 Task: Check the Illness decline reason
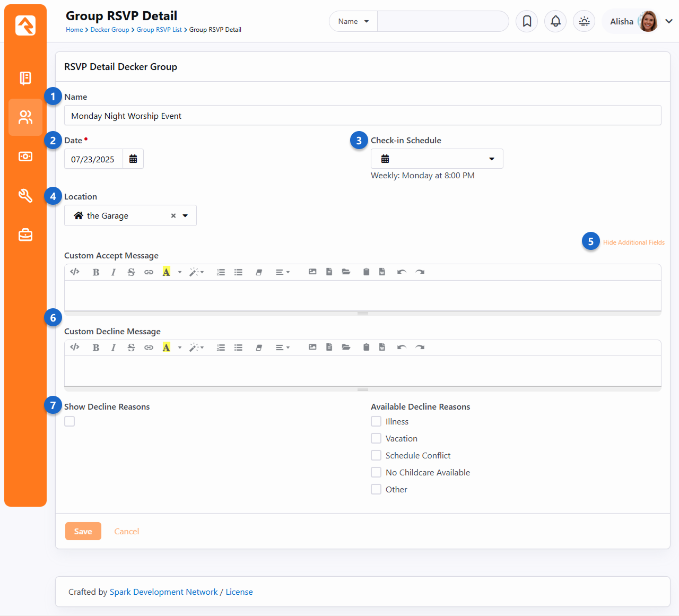pos(376,421)
